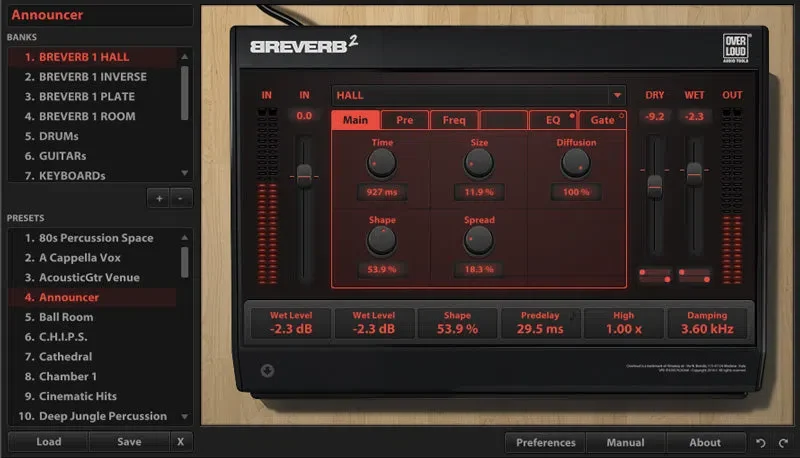Click the Load button
The height and width of the screenshot is (458, 800).
[x=48, y=442]
